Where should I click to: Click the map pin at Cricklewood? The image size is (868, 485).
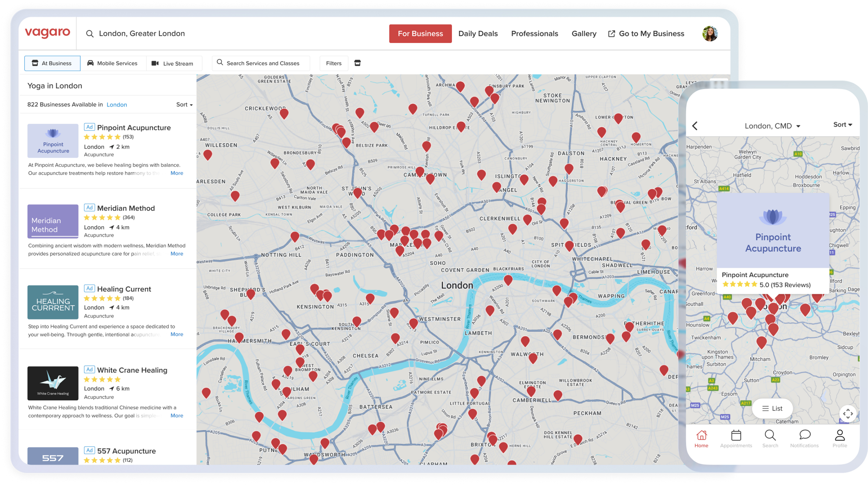284,113
